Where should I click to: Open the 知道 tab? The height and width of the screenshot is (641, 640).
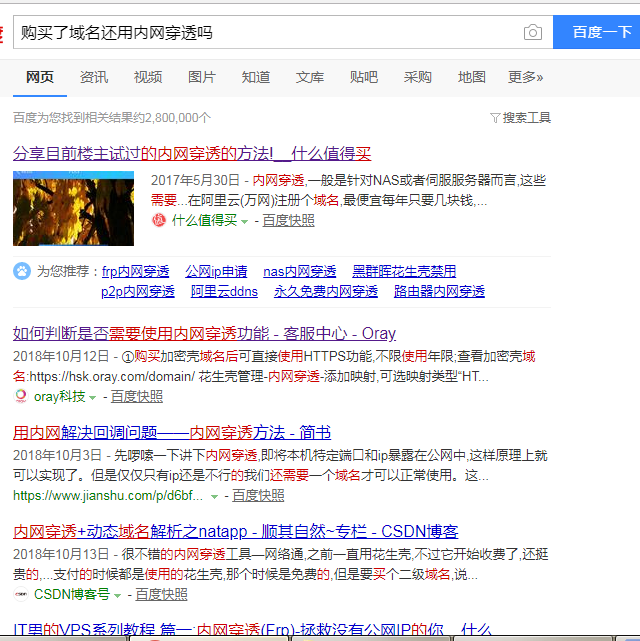(x=255, y=77)
